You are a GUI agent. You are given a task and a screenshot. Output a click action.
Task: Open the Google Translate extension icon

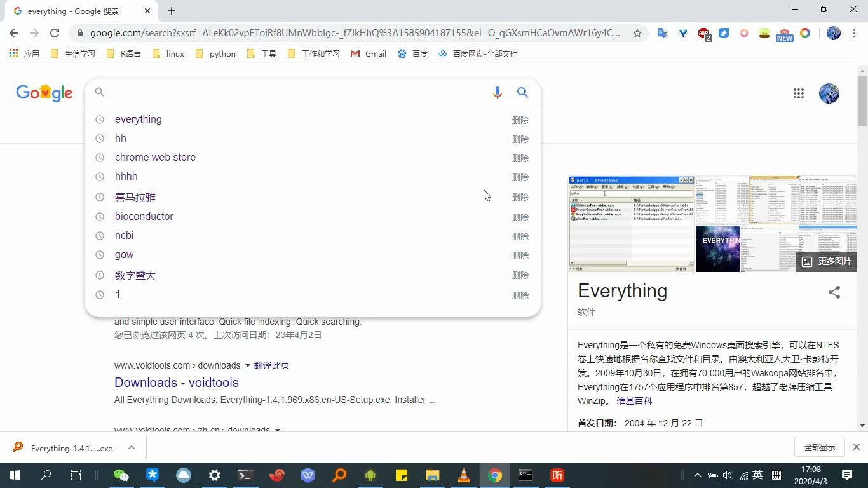[662, 33]
